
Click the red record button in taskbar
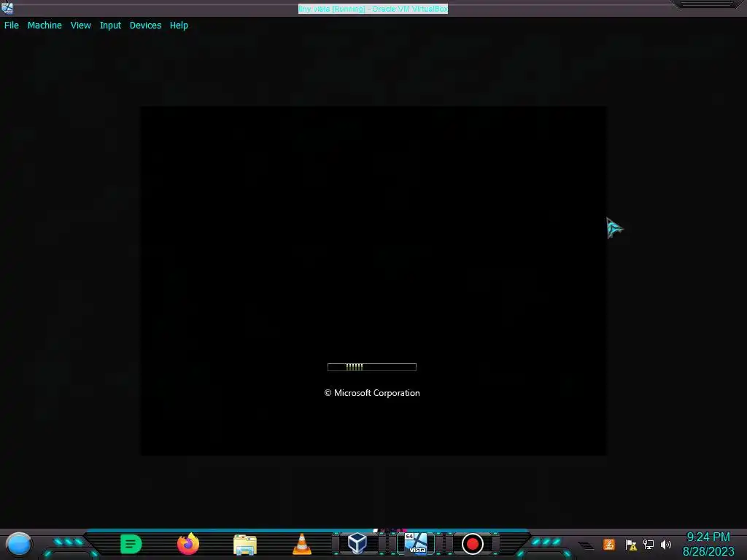[x=473, y=544]
